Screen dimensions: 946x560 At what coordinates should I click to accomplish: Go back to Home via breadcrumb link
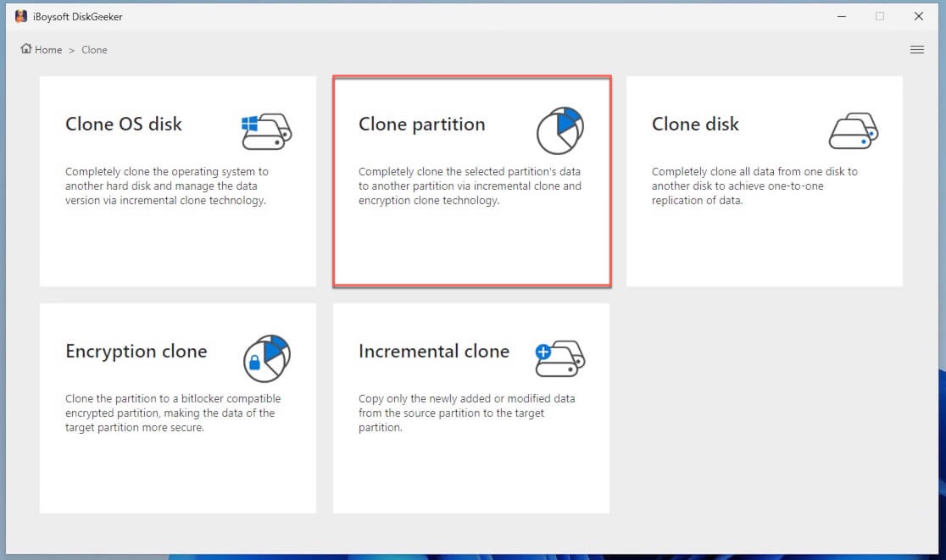tap(48, 49)
